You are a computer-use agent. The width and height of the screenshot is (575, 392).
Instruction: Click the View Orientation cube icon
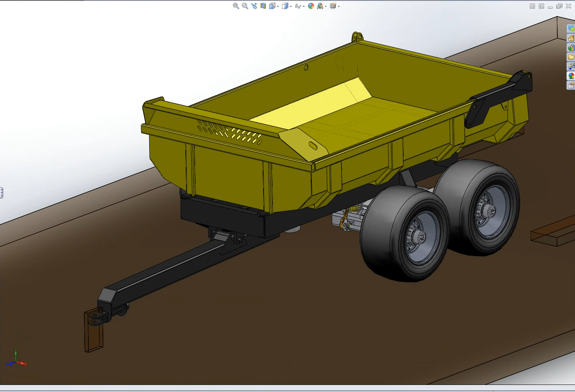click(x=272, y=6)
